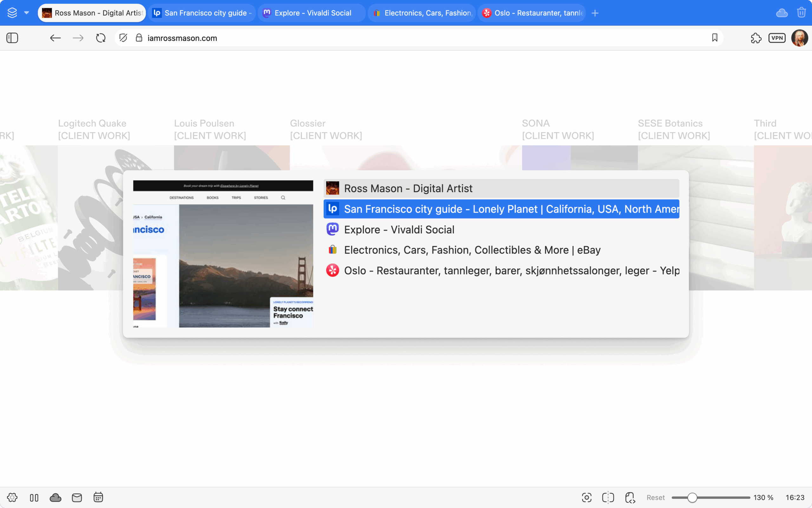Select the eBay entry in tab cycler
The image size is (812, 508).
(501, 250)
